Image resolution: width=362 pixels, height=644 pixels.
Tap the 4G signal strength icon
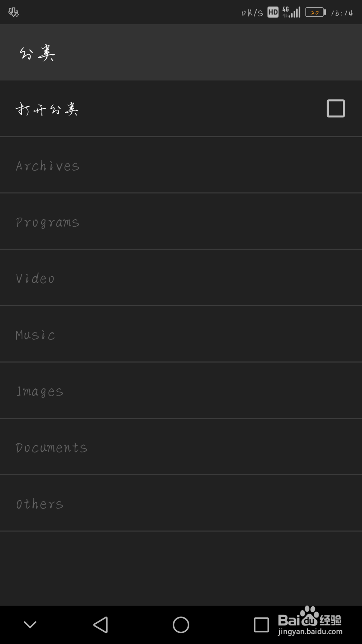[291, 12]
